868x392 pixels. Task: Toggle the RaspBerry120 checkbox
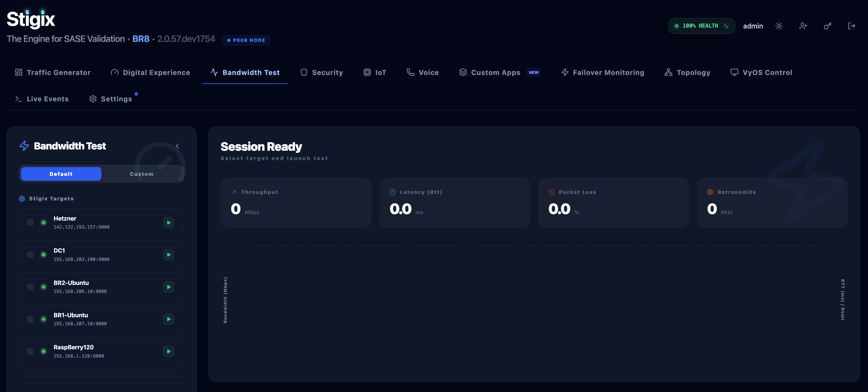coord(30,351)
